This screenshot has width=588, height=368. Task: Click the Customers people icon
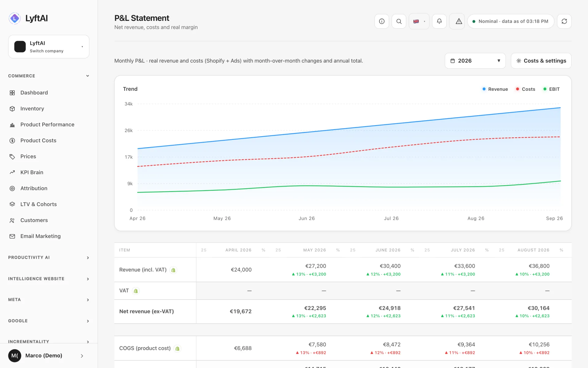coord(12,220)
